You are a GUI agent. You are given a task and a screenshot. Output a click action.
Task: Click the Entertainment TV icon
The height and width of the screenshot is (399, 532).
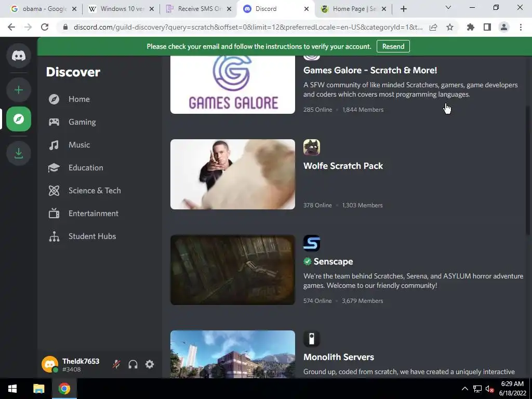(x=54, y=214)
